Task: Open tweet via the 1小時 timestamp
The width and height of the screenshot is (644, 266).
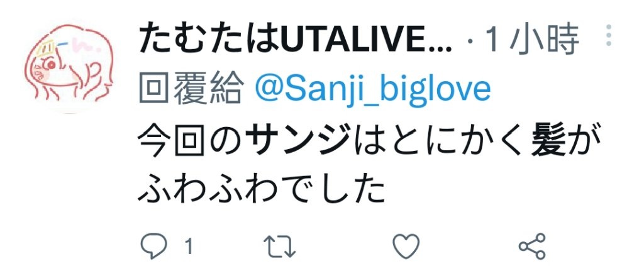Action: [x=533, y=40]
